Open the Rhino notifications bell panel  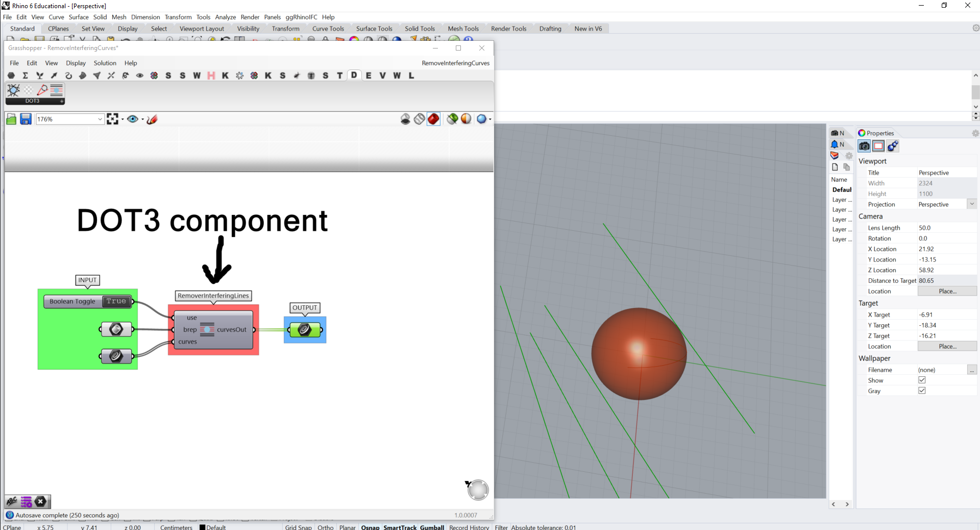coord(836,144)
